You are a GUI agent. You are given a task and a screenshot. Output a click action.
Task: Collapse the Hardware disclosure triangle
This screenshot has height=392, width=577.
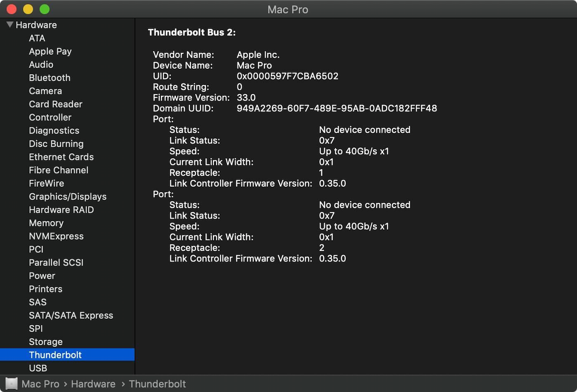[x=10, y=25]
